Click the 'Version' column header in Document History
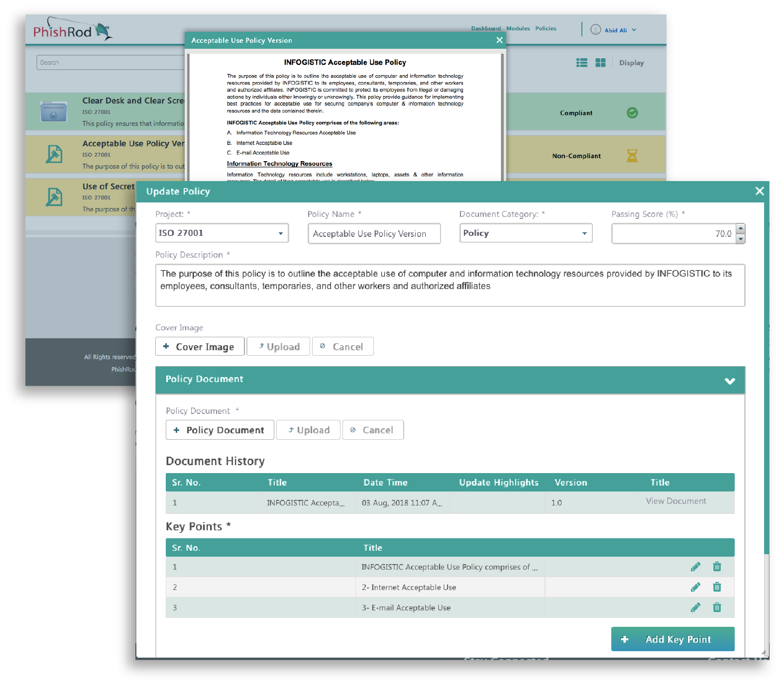 pos(570,483)
